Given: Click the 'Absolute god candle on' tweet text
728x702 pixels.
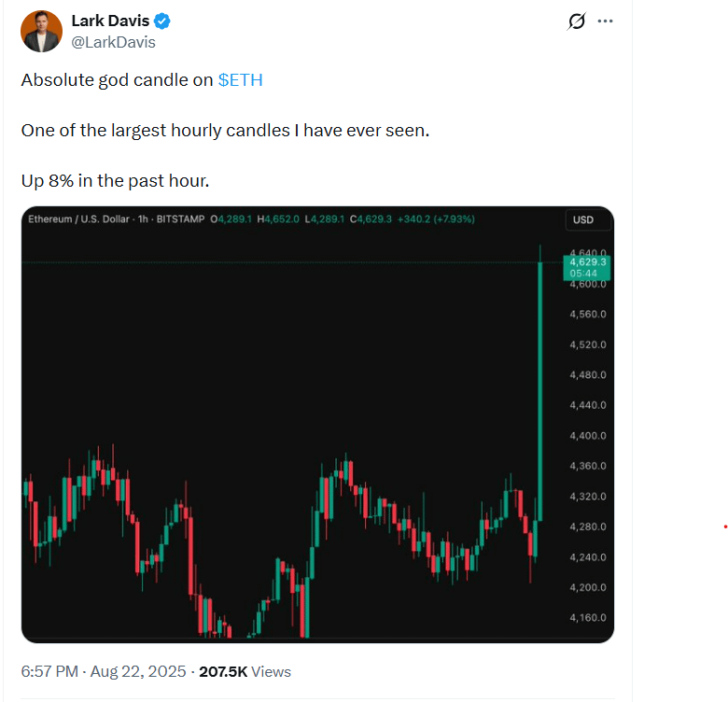Looking at the screenshot, I should point(117,80).
